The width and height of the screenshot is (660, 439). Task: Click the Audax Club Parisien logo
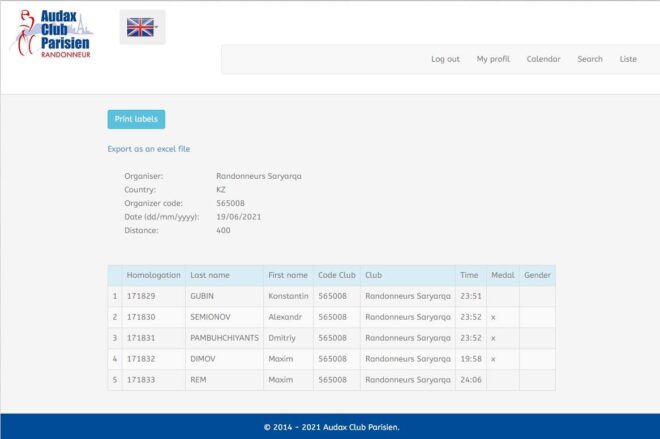click(51, 33)
